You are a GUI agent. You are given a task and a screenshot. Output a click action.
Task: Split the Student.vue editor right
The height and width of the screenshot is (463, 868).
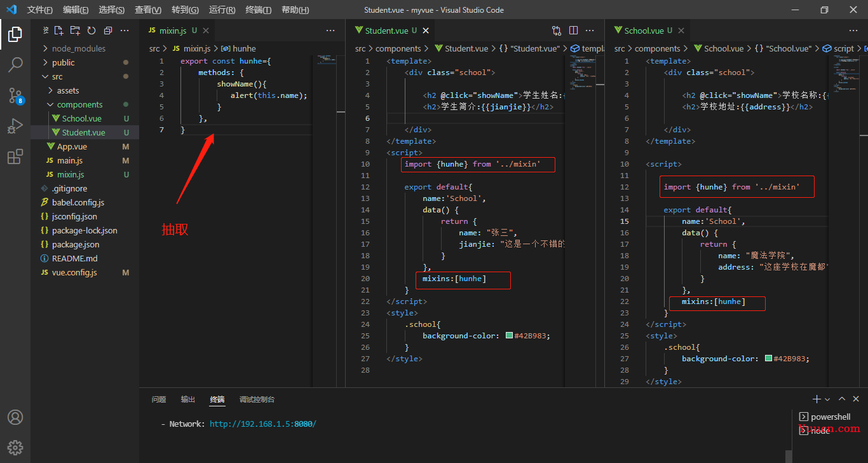573,31
